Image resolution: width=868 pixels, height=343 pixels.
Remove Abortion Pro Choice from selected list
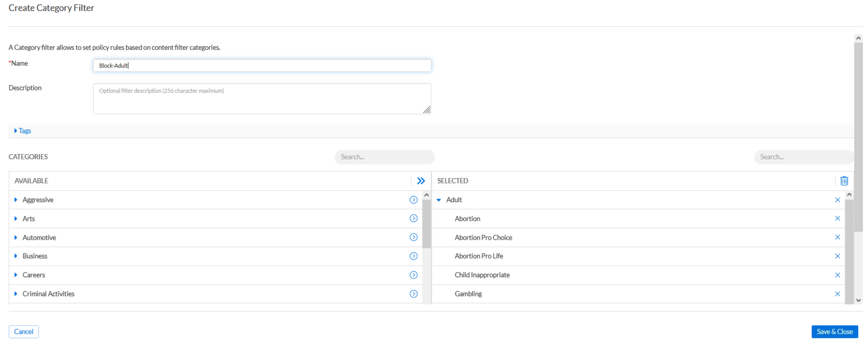point(837,237)
